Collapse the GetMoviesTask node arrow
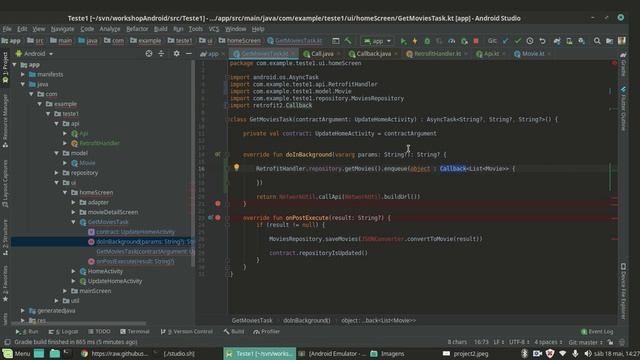 tap(73, 222)
